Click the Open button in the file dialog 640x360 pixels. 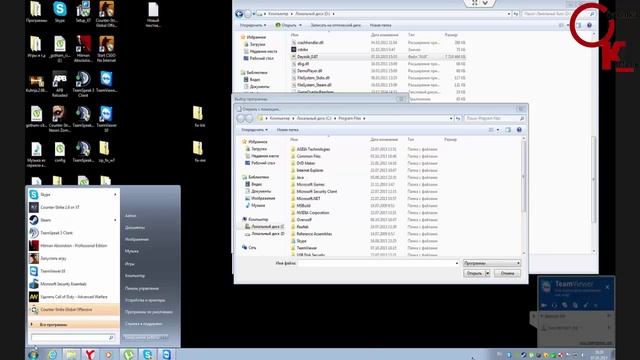point(474,273)
